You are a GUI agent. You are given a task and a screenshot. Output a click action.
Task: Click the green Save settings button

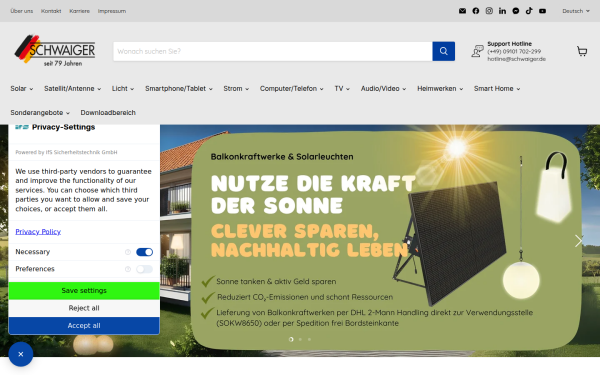[84, 291]
